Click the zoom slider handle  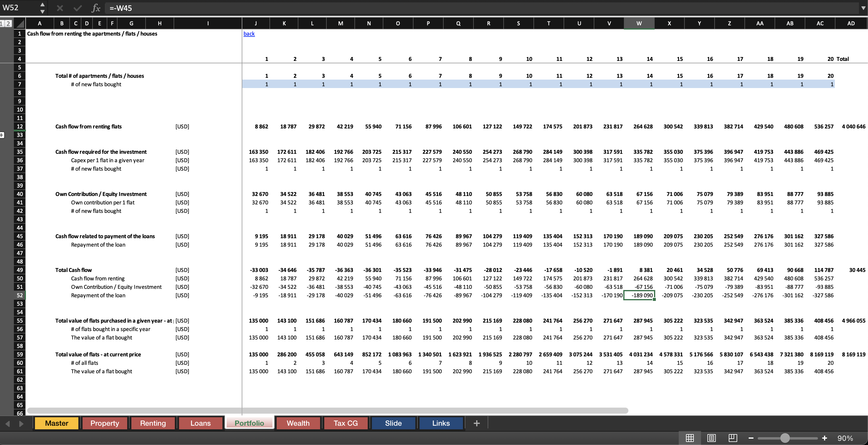pos(785,438)
